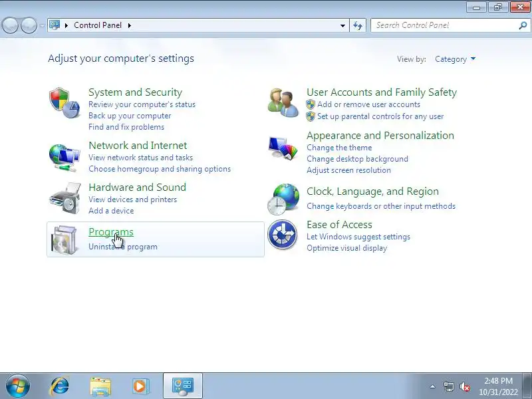Click Change desktop background
This screenshot has height=399, width=532.
357,159
